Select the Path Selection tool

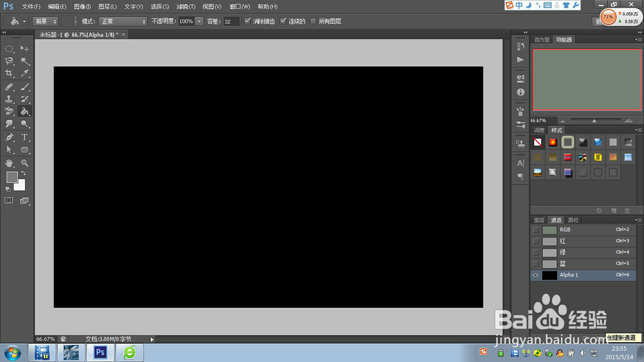(9, 149)
